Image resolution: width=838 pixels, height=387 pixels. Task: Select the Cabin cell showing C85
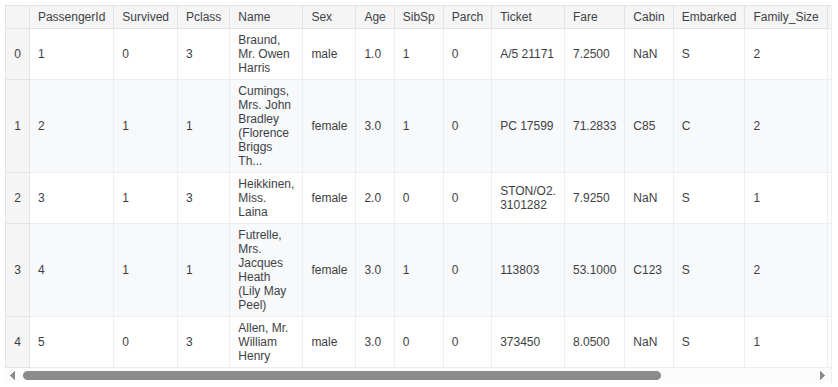pyautogui.click(x=649, y=126)
